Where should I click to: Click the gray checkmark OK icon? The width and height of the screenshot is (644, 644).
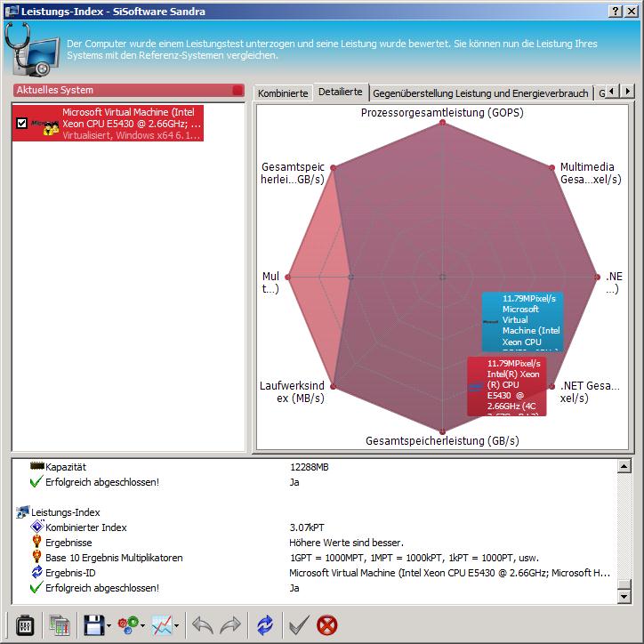(x=299, y=625)
